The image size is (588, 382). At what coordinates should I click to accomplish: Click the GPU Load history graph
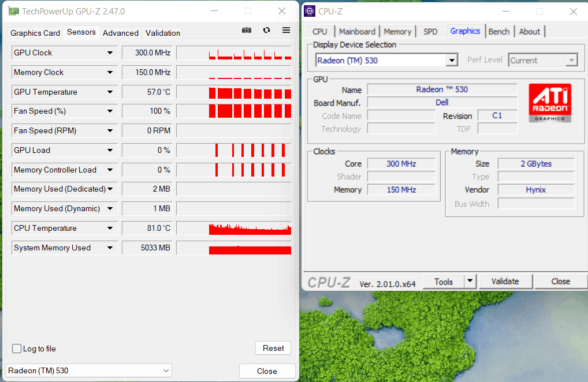pos(234,150)
